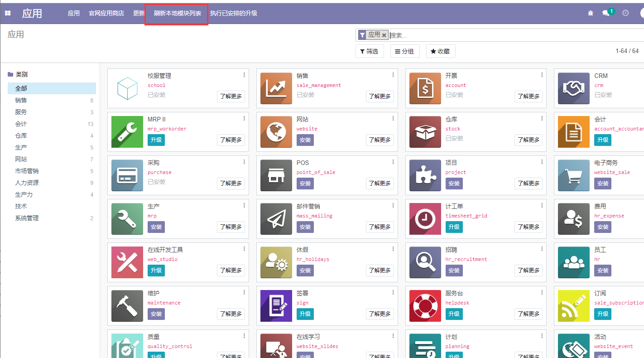Click the CRM handshake app icon
Image resolution: width=644 pixels, height=358 pixels.
(573, 88)
